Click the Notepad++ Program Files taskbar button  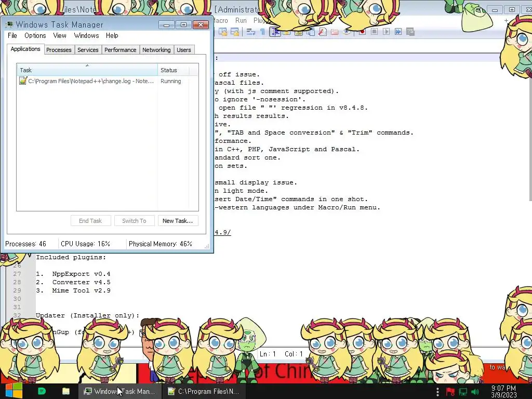coord(204,391)
